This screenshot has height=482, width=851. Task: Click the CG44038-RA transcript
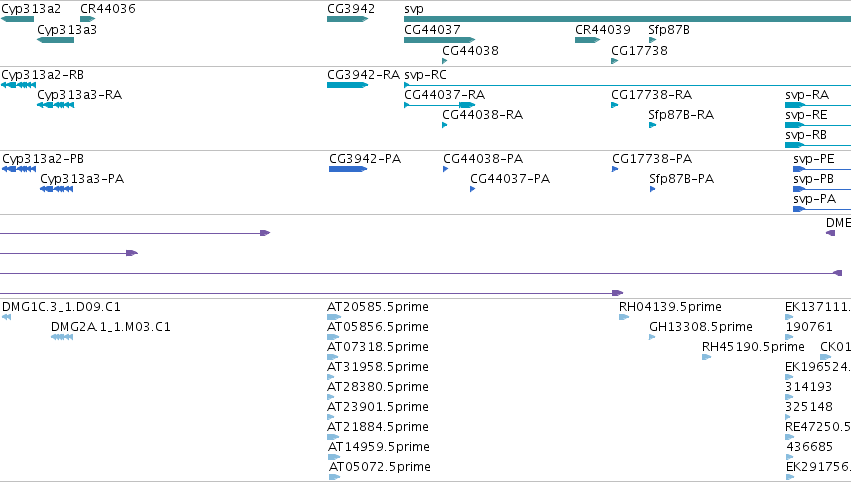point(444,125)
